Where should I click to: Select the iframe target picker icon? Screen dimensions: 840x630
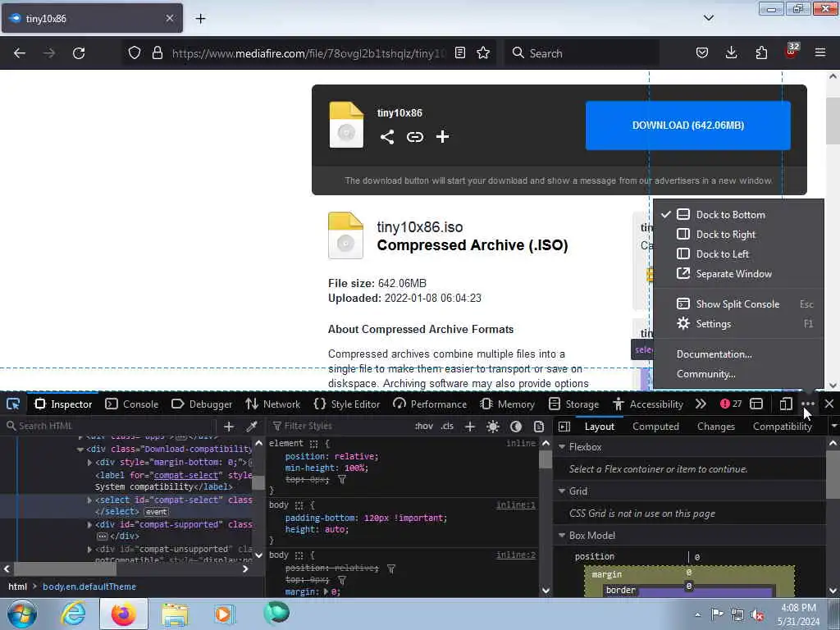point(756,404)
